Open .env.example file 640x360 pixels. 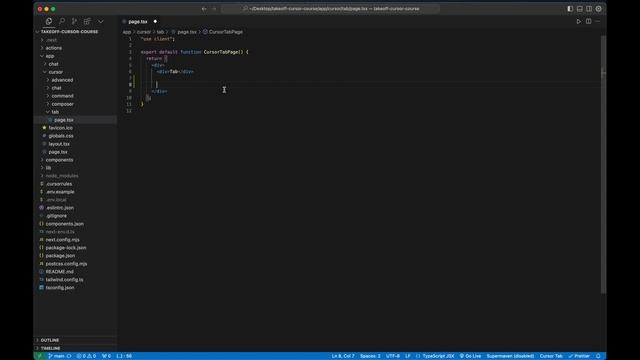click(x=60, y=192)
